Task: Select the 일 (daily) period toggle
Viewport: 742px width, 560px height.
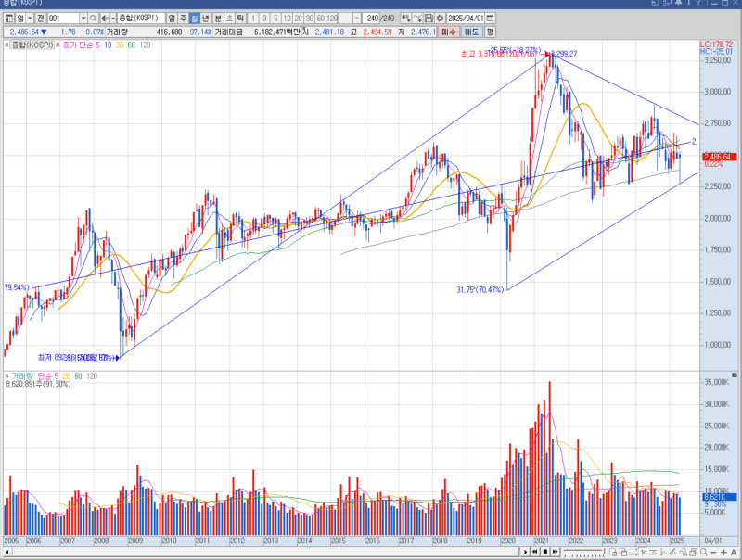Action: coord(172,18)
